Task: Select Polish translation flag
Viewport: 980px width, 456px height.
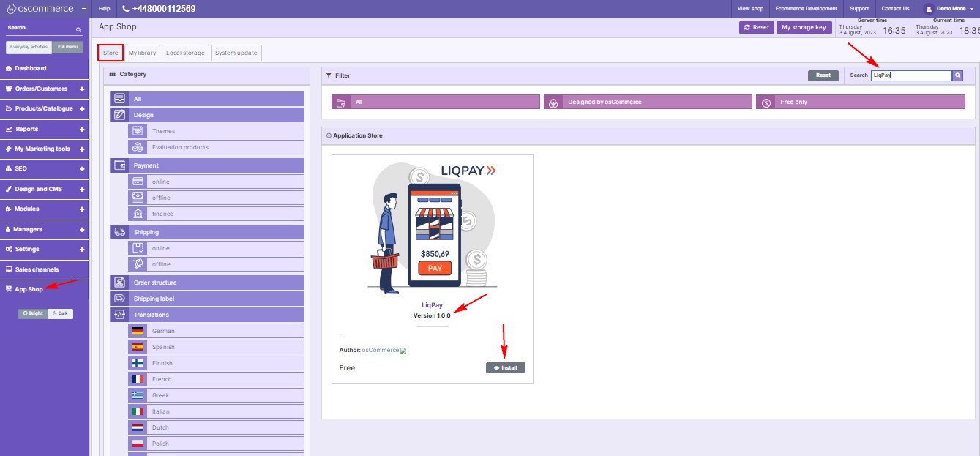Action: coord(138,444)
